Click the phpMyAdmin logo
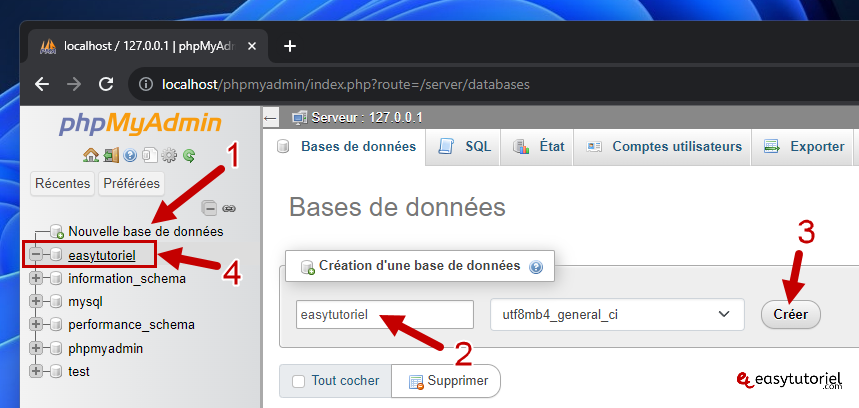Image resolution: width=859 pixels, height=408 pixels. coord(140,125)
